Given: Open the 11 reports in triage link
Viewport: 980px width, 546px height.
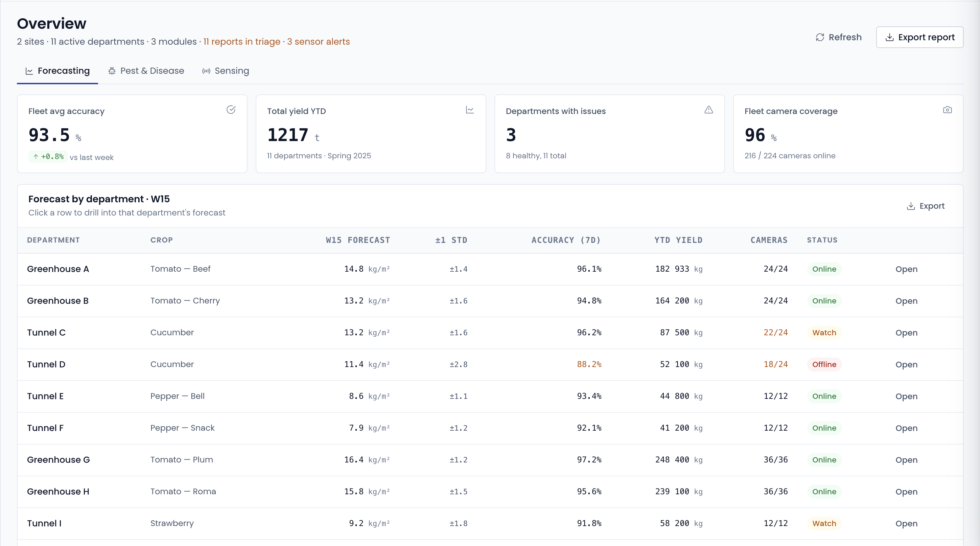Looking at the screenshot, I should coord(241,42).
